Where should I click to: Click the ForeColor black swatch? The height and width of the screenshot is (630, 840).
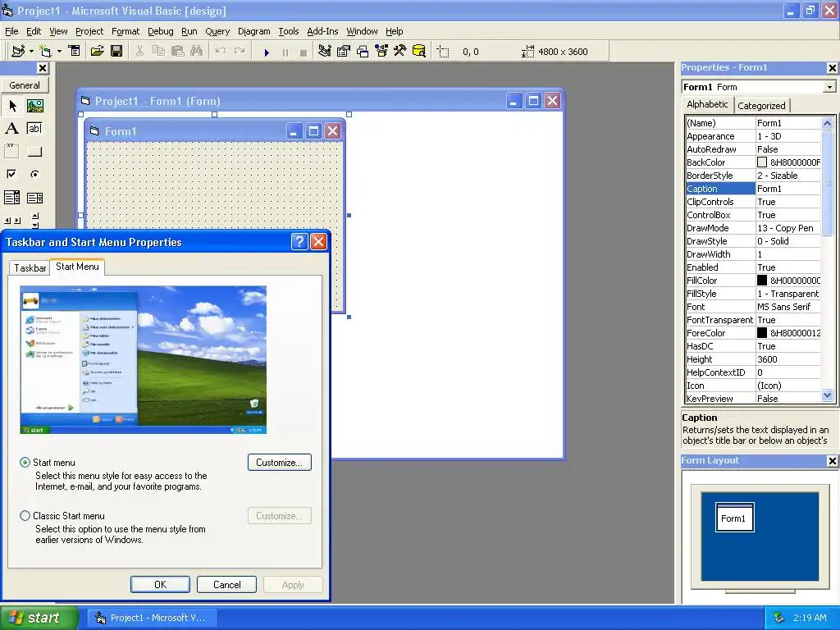pyautogui.click(x=762, y=333)
